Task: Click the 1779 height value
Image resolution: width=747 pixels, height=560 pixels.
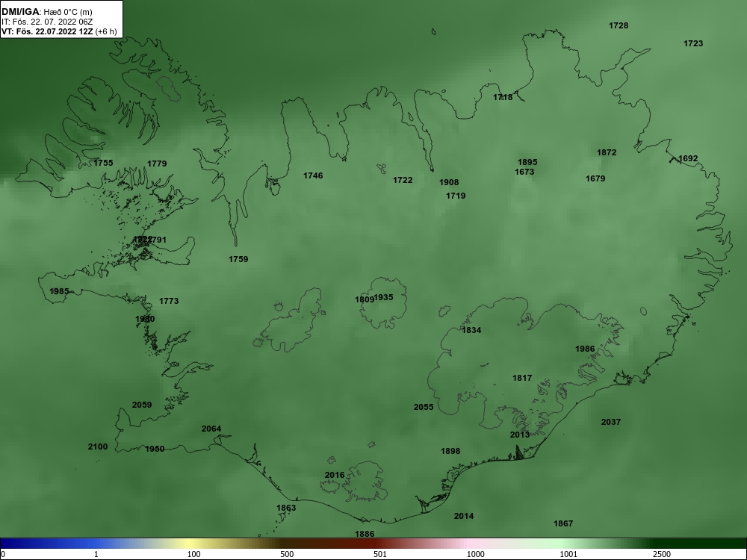Action: [157, 164]
